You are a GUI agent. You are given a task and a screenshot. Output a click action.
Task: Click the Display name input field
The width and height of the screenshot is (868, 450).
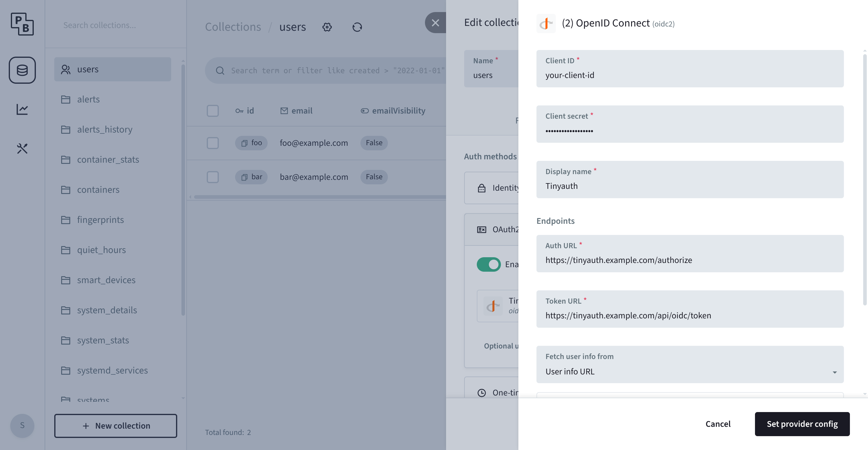pos(690,180)
